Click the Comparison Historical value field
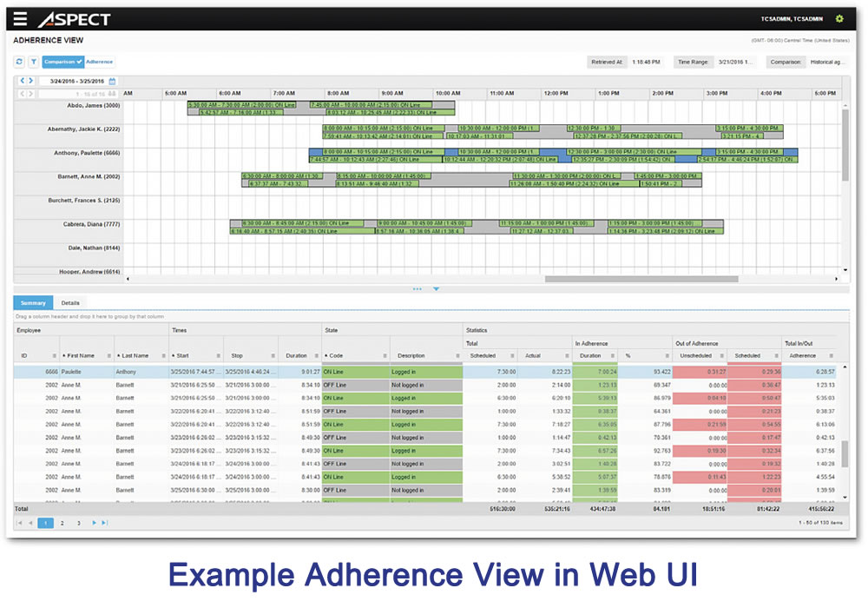 tap(827, 62)
